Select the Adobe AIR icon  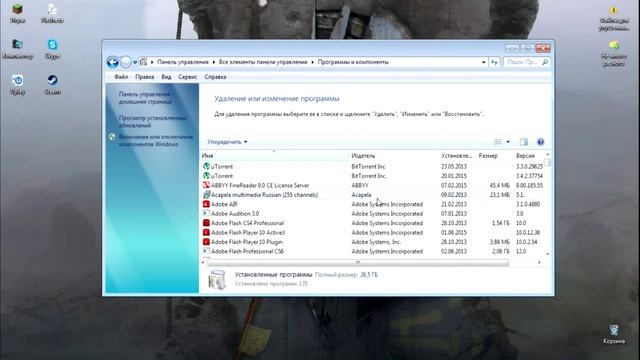click(207, 204)
